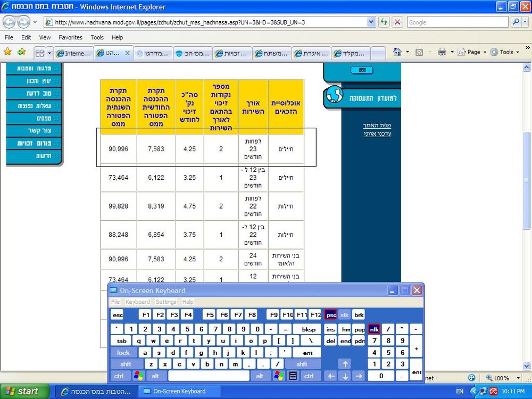Open the עדכנו אותי link

[377, 134]
